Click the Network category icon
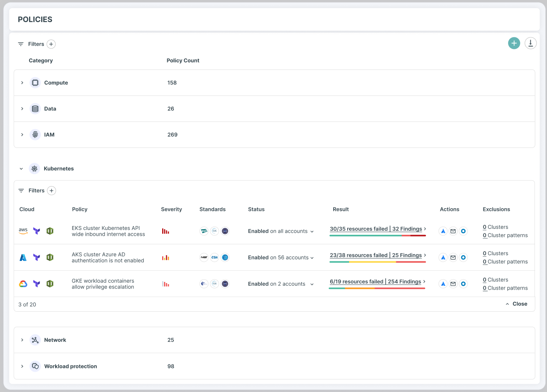The height and width of the screenshot is (392, 547). (x=35, y=340)
